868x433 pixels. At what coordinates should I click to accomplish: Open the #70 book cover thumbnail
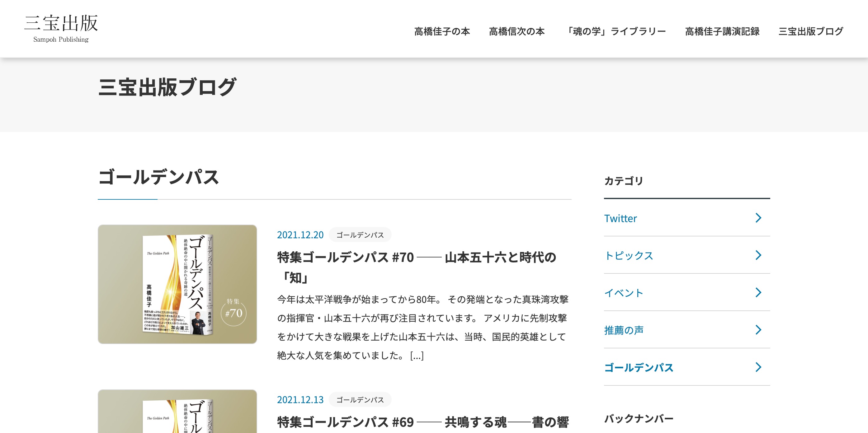coord(177,284)
